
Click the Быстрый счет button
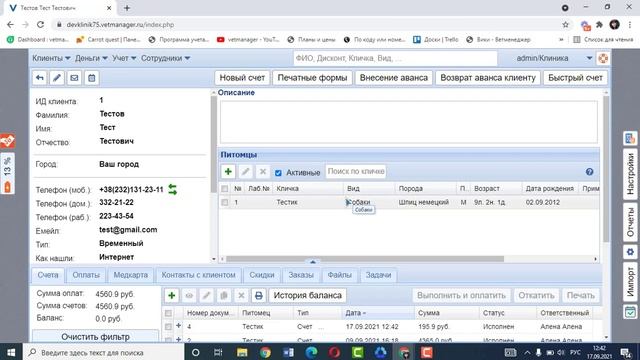coord(575,78)
